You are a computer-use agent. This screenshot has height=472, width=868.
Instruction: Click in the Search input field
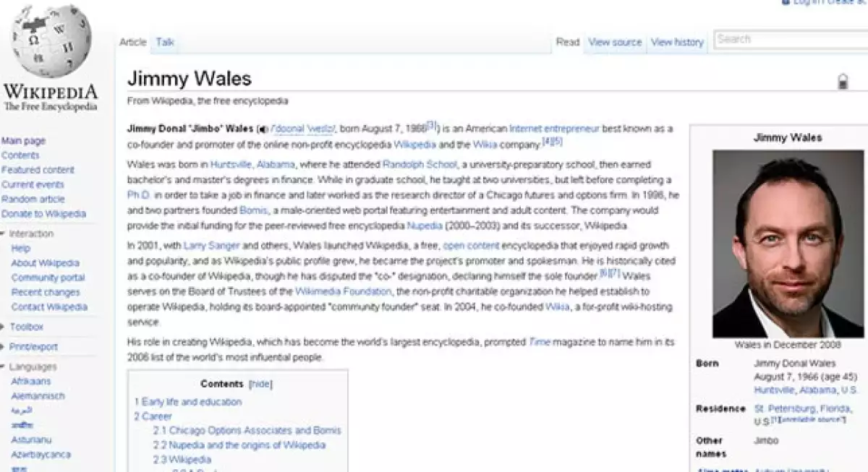click(788, 39)
